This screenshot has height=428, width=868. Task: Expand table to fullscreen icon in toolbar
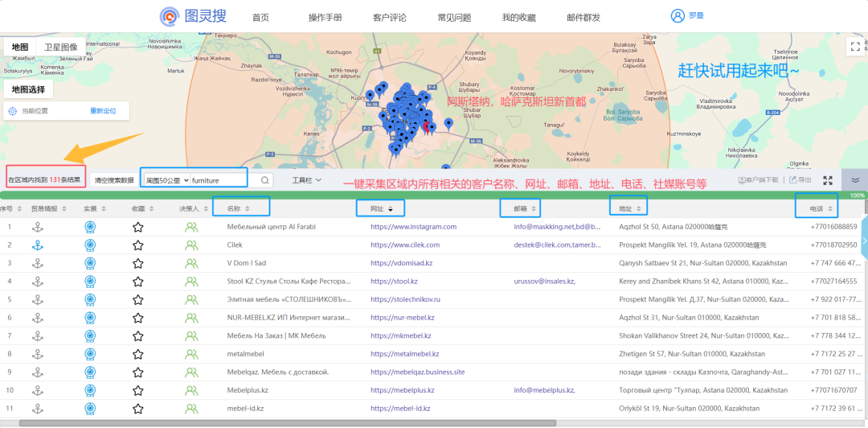click(828, 180)
